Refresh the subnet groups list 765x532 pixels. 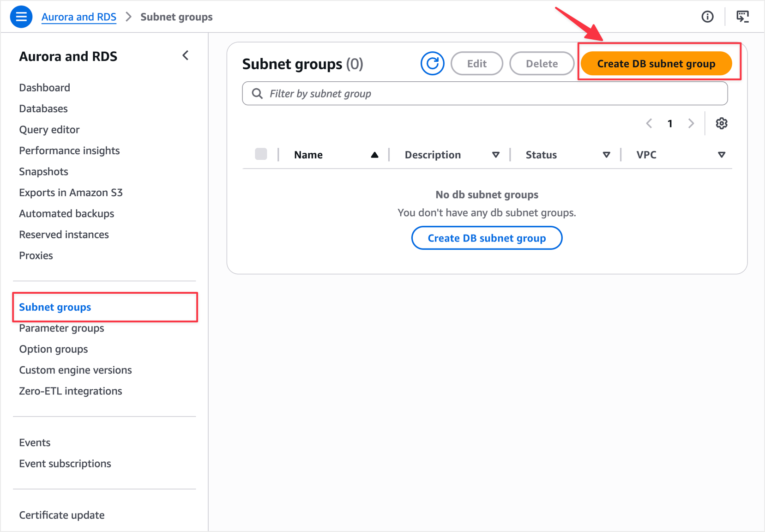432,64
